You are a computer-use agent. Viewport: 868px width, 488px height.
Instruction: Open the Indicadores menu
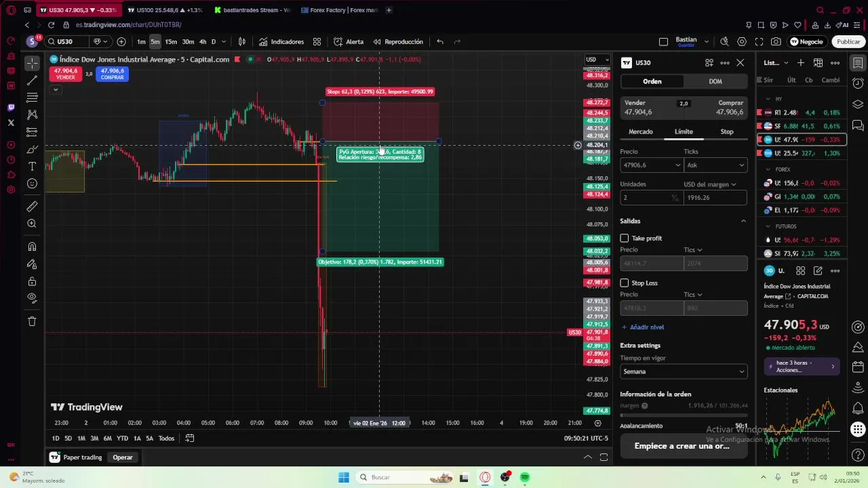tap(281, 42)
